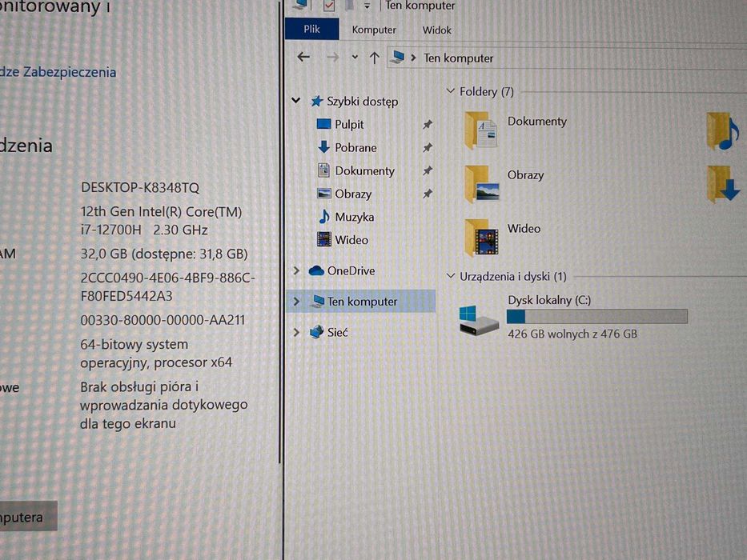Viewport: 747px width, 560px height.
Task: Go forward with the right arrow
Action: click(332, 58)
